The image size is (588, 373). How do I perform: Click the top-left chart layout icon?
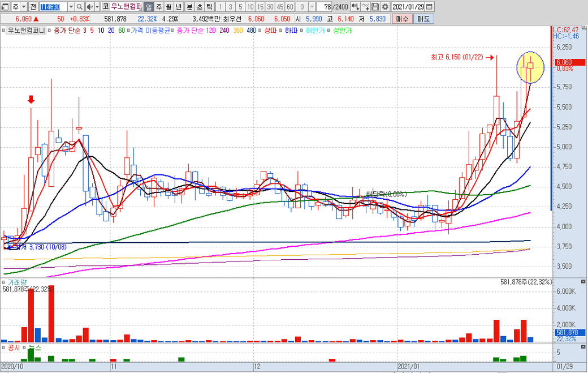(5, 7)
